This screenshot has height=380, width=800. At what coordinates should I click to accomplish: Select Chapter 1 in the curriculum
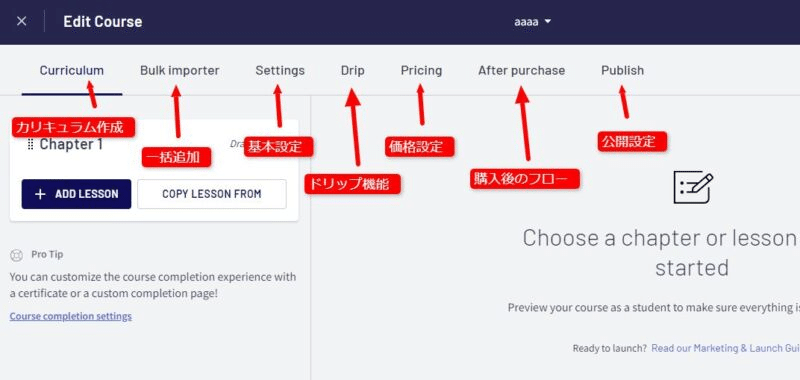[x=71, y=144]
